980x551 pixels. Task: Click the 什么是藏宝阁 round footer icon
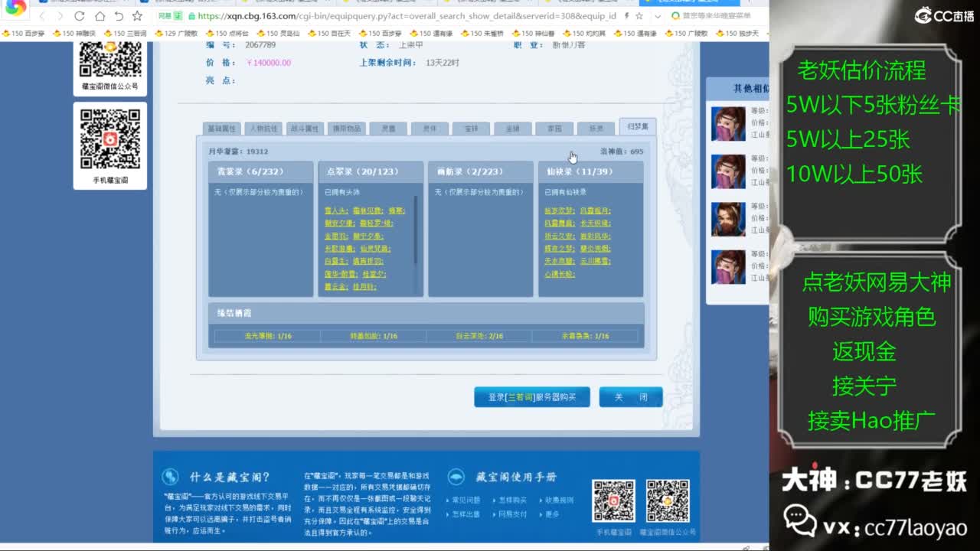[170, 477]
